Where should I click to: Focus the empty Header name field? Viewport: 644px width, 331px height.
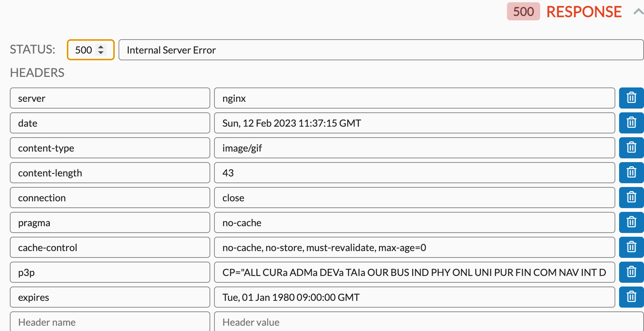click(x=109, y=322)
